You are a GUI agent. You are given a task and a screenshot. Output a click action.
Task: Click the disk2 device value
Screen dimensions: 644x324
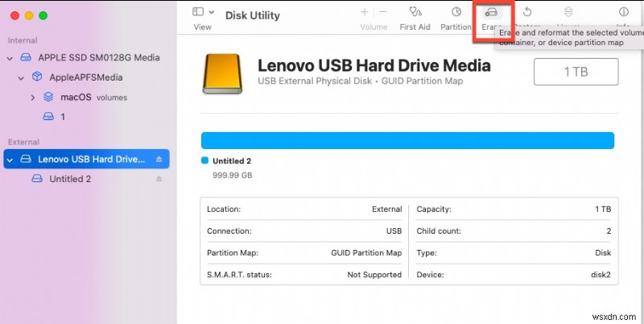[x=601, y=275]
